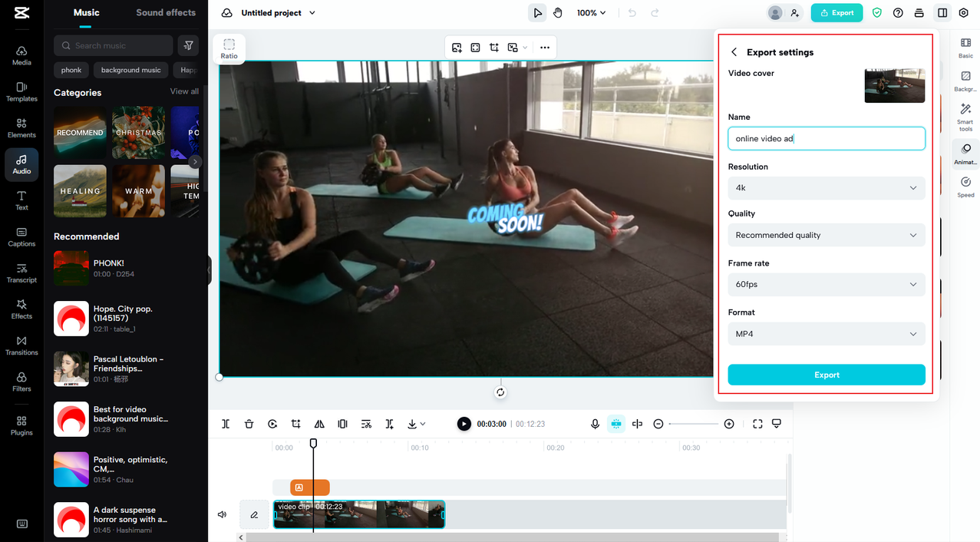Click the zoom in plus icon on timeline
The width and height of the screenshot is (980, 542).
(729, 424)
